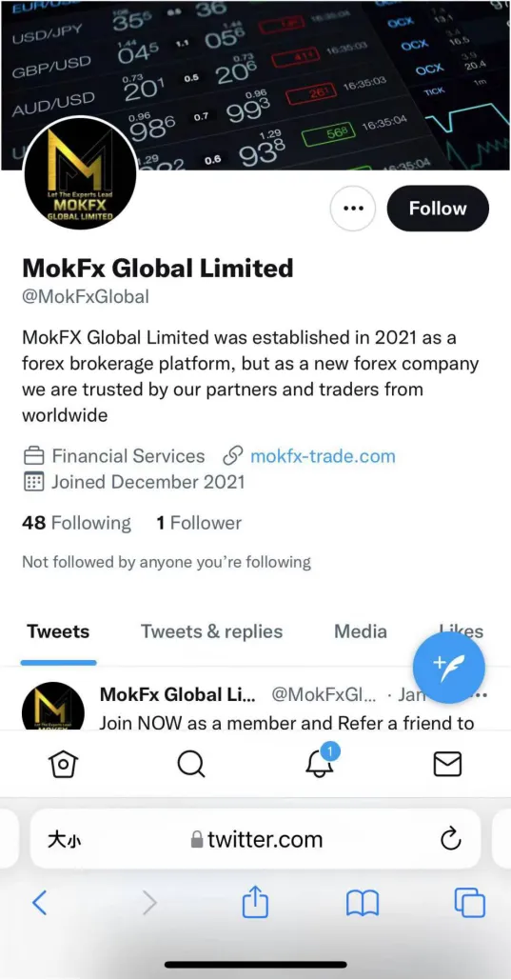Viewport: 511px width, 980px height.
Task: Follow MokFx Global Limited
Action: coord(438,209)
